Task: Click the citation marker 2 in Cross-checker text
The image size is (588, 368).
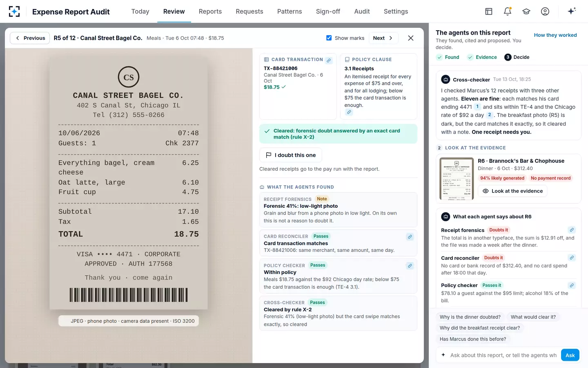Action: tap(490, 115)
